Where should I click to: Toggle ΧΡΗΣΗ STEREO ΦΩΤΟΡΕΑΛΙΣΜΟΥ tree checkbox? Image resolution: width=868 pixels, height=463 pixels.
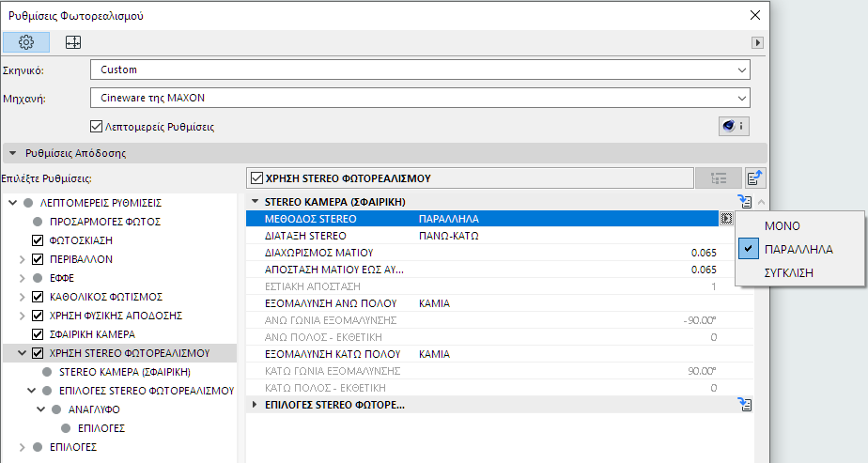(x=38, y=353)
